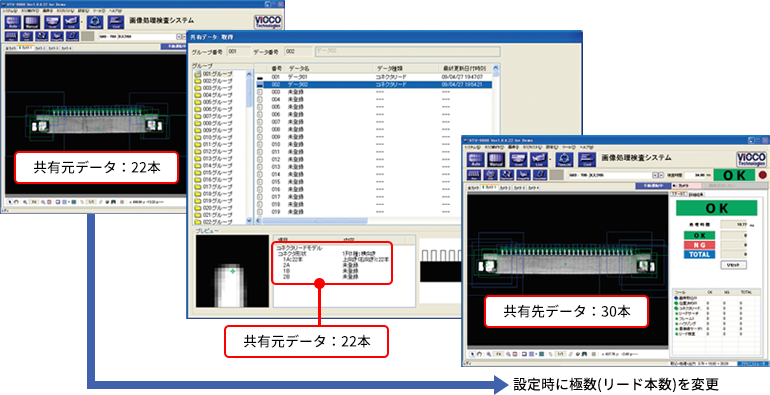Open the TeachIM icon in right window
The image size is (770, 395).
click(565, 159)
